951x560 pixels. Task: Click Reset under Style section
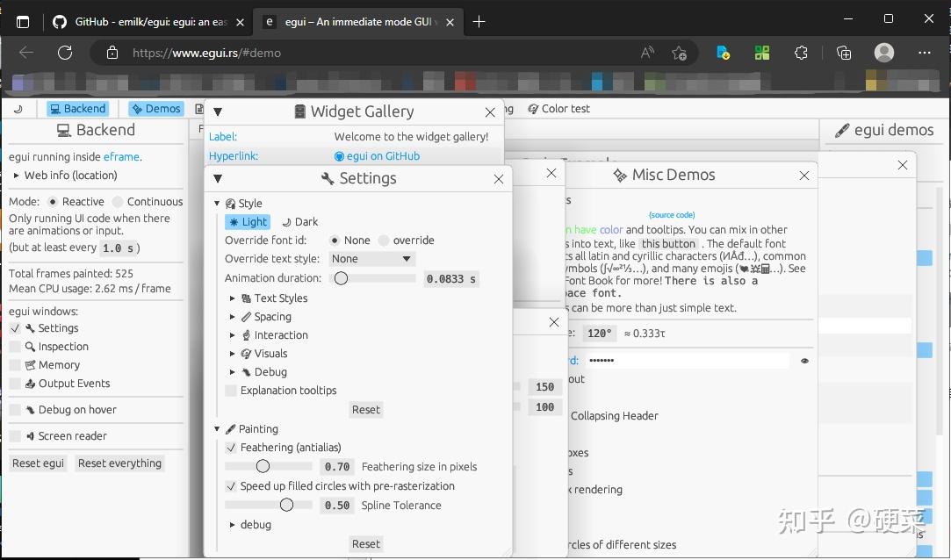[x=365, y=410]
